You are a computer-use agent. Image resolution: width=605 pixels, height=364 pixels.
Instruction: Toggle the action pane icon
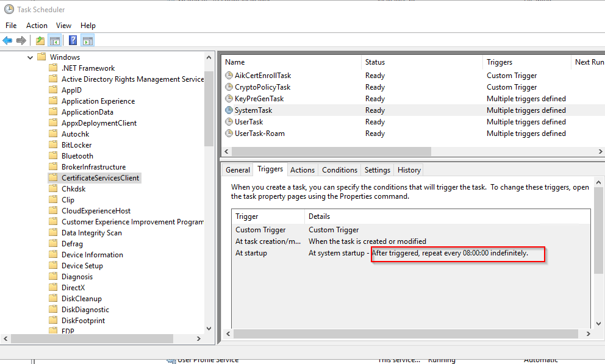pos(87,40)
